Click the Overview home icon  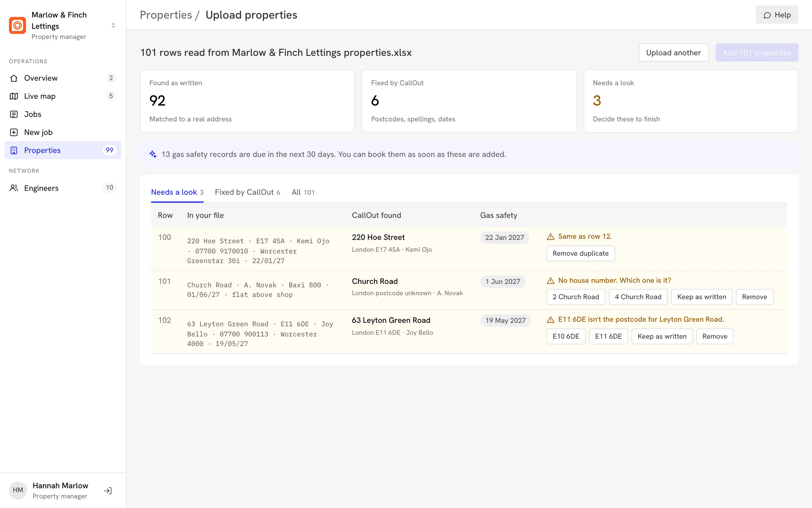[x=14, y=78]
